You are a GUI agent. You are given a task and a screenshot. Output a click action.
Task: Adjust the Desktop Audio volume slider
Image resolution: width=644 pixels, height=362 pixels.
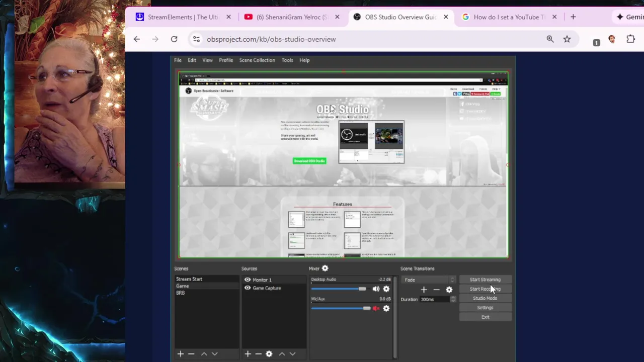coord(339,289)
